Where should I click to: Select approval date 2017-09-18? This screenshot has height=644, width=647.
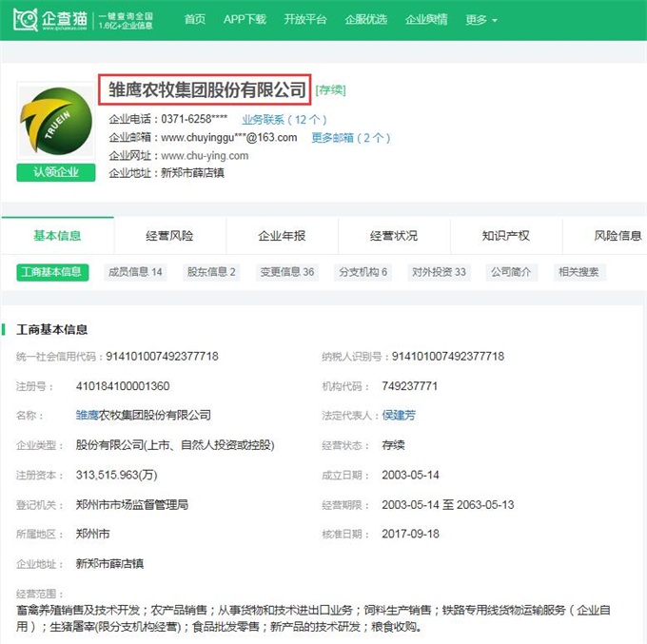pyautogui.click(x=411, y=534)
